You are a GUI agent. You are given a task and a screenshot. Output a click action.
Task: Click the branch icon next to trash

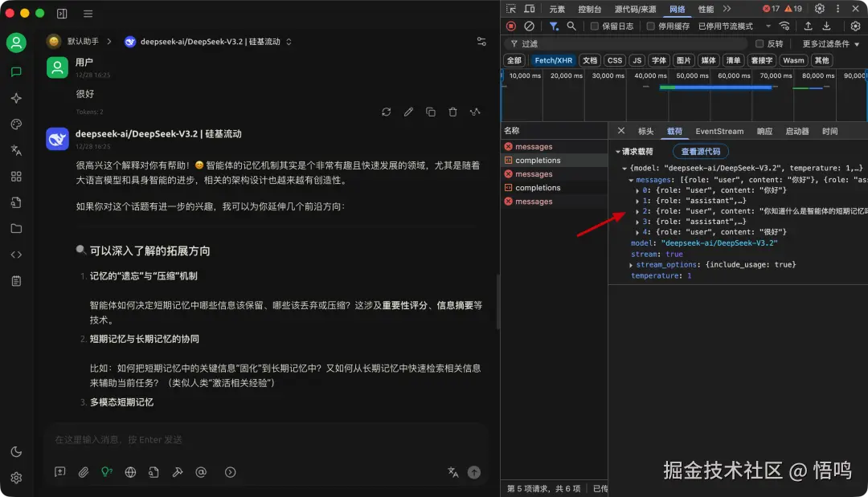[475, 112]
